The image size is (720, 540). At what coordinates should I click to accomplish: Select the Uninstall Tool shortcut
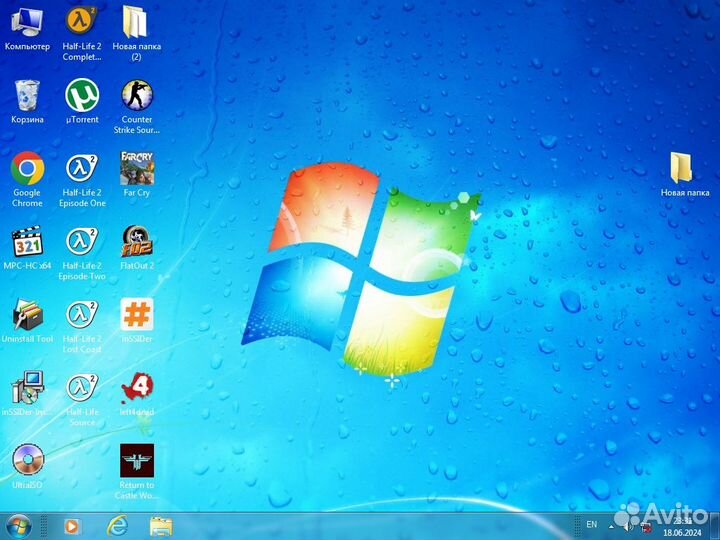point(27,314)
